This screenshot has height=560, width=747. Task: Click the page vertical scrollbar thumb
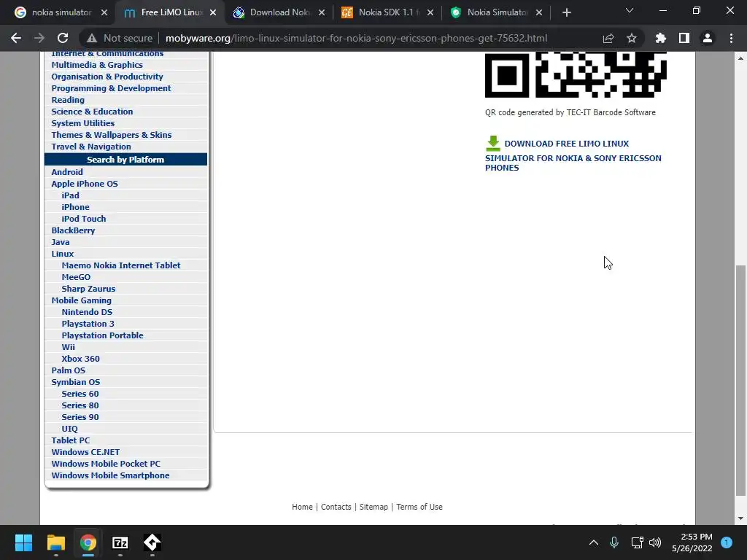(740, 381)
